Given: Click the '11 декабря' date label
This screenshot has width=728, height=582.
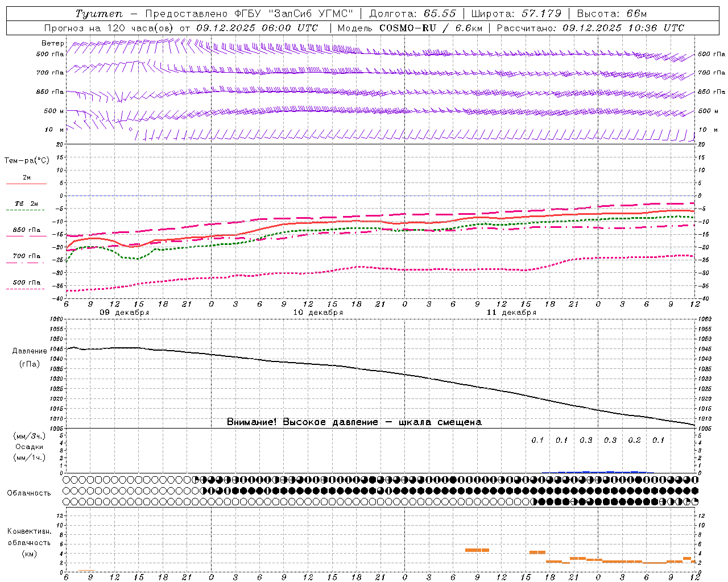Looking at the screenshot, I should 511,313.
